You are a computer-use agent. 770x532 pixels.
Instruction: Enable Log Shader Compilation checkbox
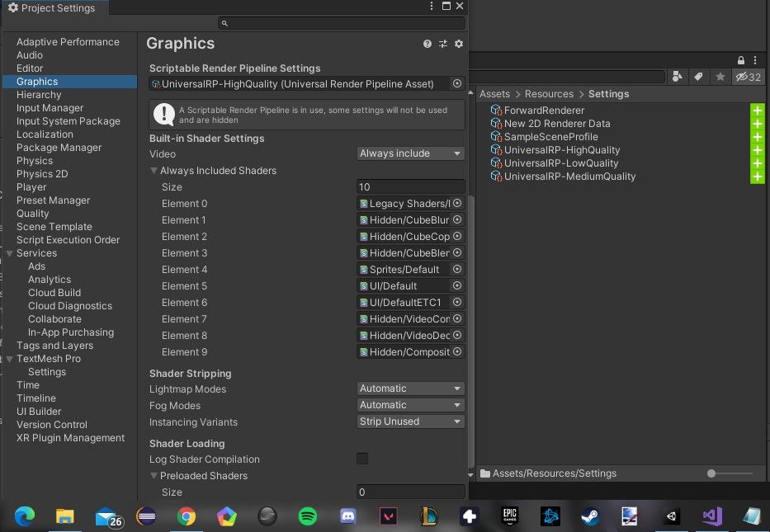(x=362, y=459)
